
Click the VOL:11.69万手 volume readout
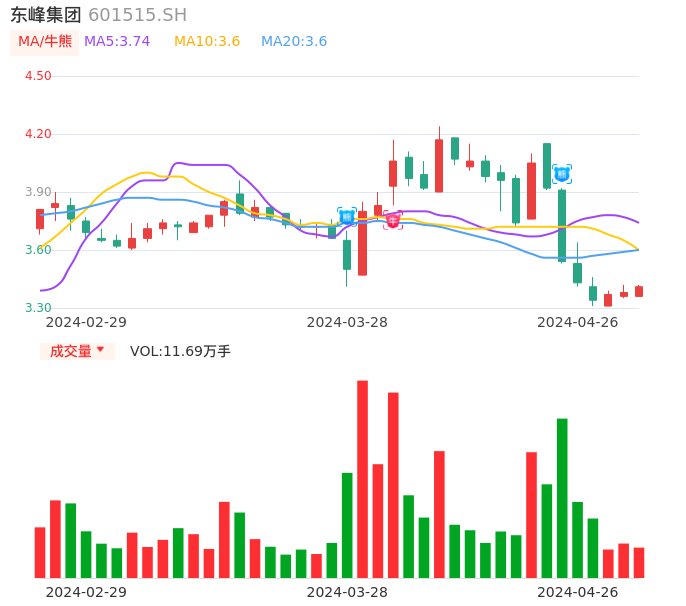(x=180, y=351)
